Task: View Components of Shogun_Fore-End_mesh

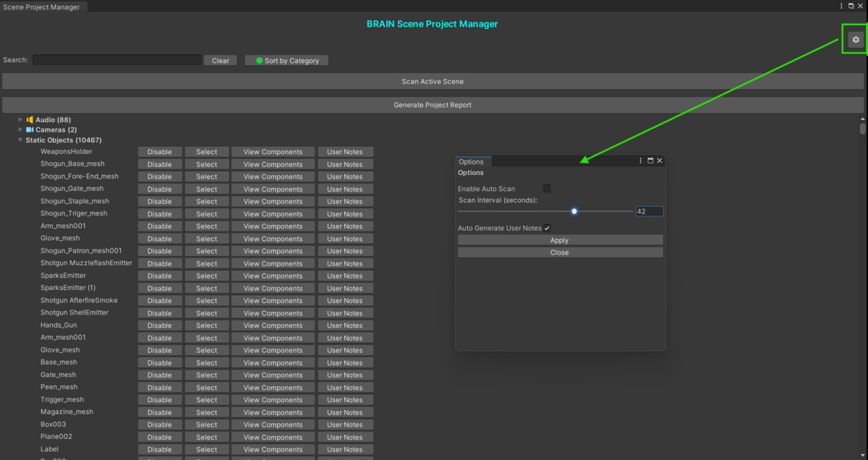Action: 273,176
